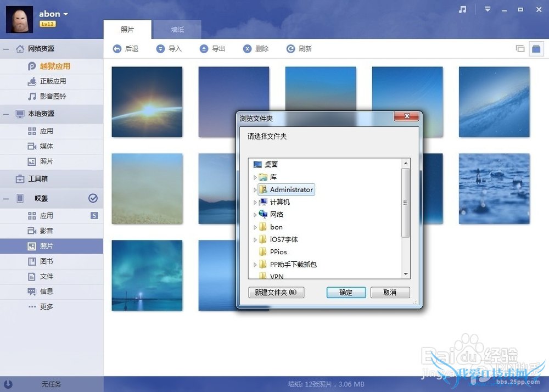Image resolution: width=549 pixels, height=392 pixels.
Task: Click 新建文件夹(M) button
Action: point(276,292)
